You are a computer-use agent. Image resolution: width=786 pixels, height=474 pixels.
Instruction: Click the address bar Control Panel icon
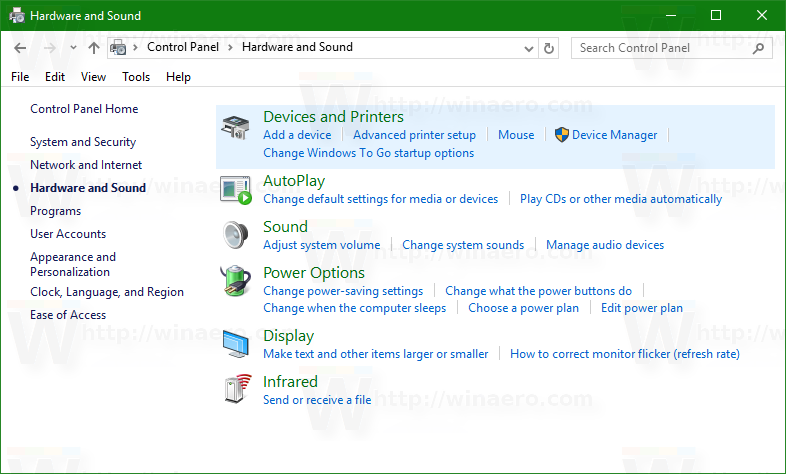pos(118,48)
